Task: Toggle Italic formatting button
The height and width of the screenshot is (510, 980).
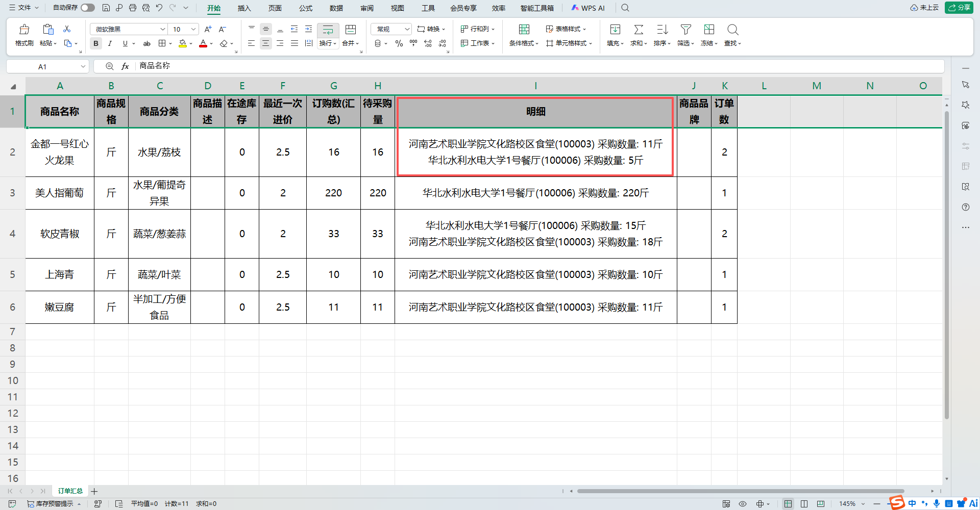Action: click(x=110, y=44)
